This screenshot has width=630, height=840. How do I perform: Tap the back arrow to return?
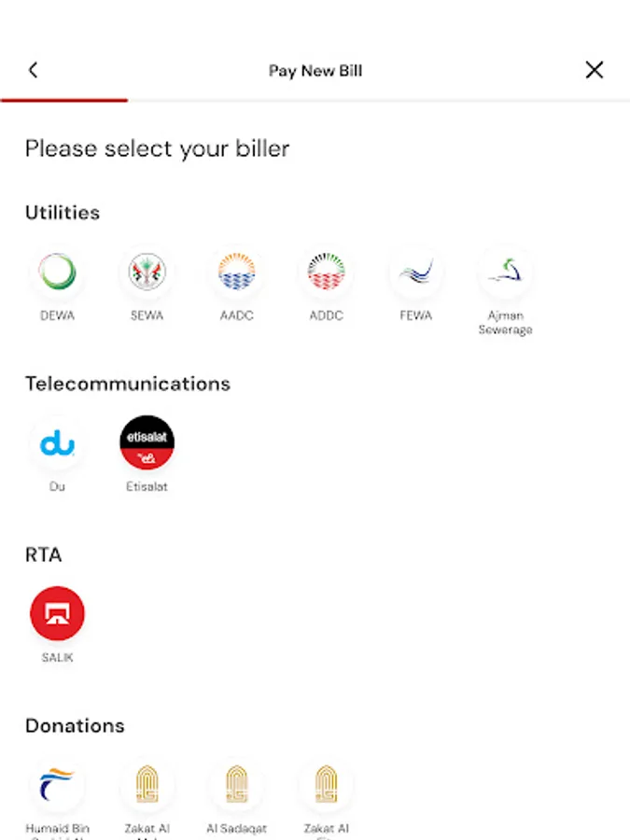tap(34, 69)
